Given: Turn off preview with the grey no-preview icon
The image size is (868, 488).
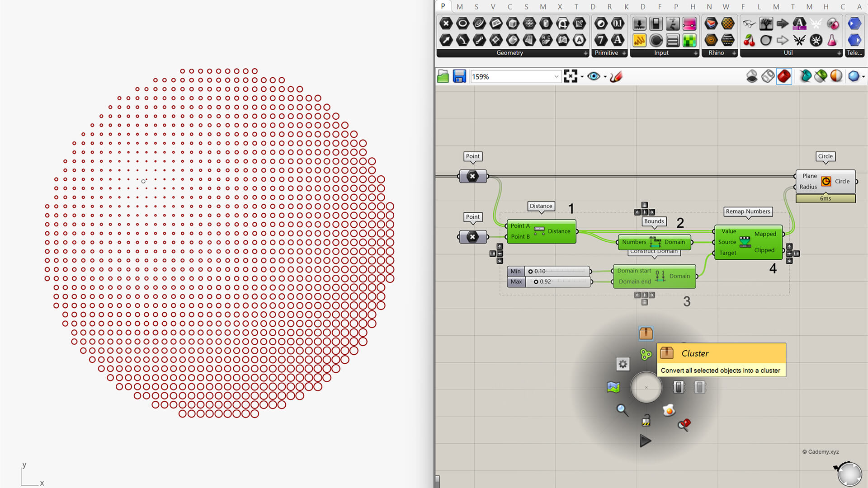Looking at the screenshot, I should [752, 76].
